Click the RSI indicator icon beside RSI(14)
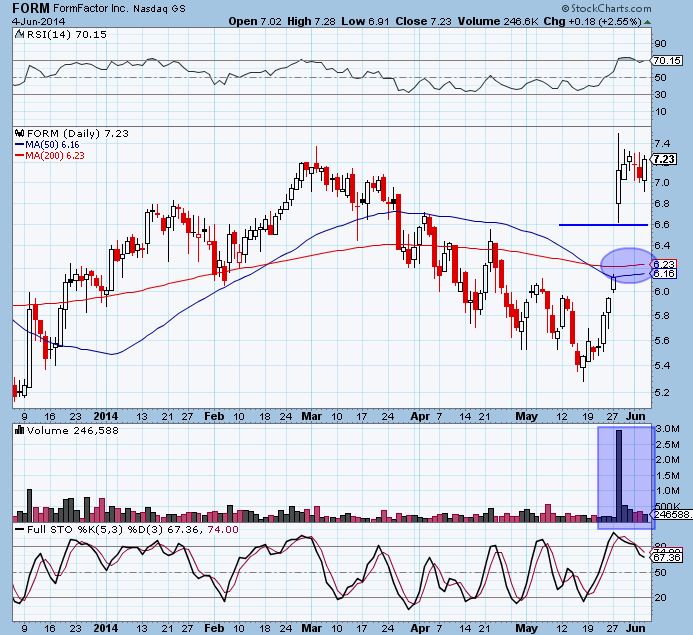 click(19, 34)
